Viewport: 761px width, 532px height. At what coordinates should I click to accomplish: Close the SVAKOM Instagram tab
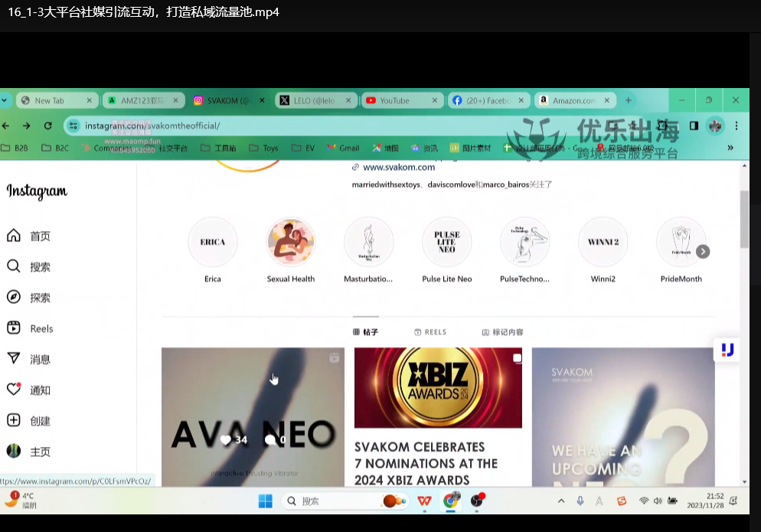click(262, 100)
